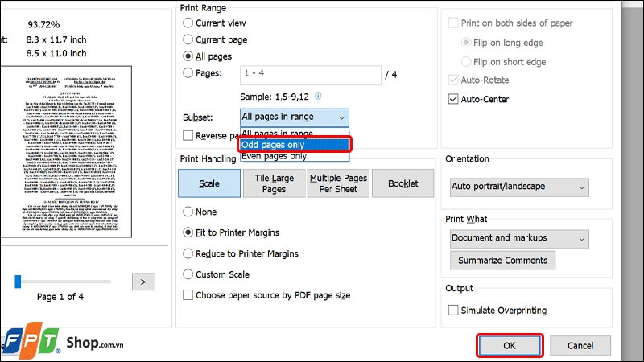644x362 pixels.
Task: Choose All pages in range from list
Action: (x=295, y=133)
